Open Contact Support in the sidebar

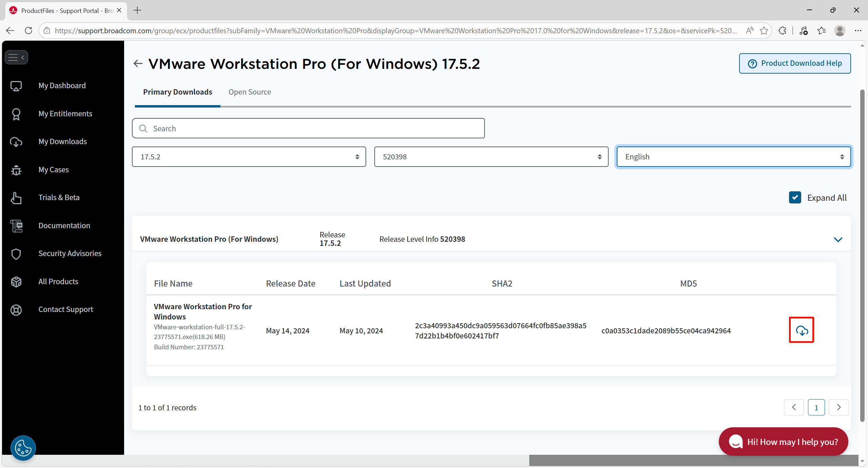coord(65,309)
